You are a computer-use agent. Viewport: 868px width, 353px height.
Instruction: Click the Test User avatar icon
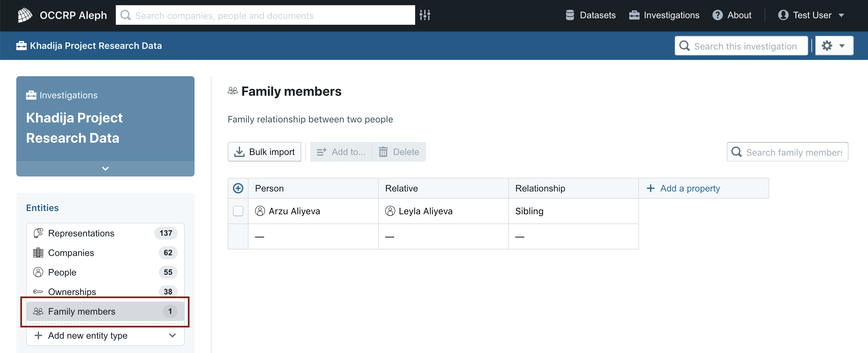click(x=783, y=15)
